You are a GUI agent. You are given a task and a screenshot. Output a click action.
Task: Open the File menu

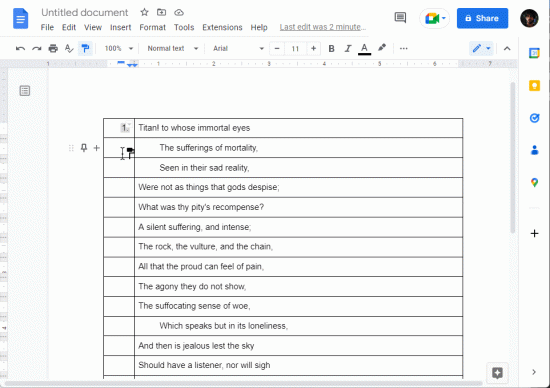pyautogui.click(x=47, y=27)
